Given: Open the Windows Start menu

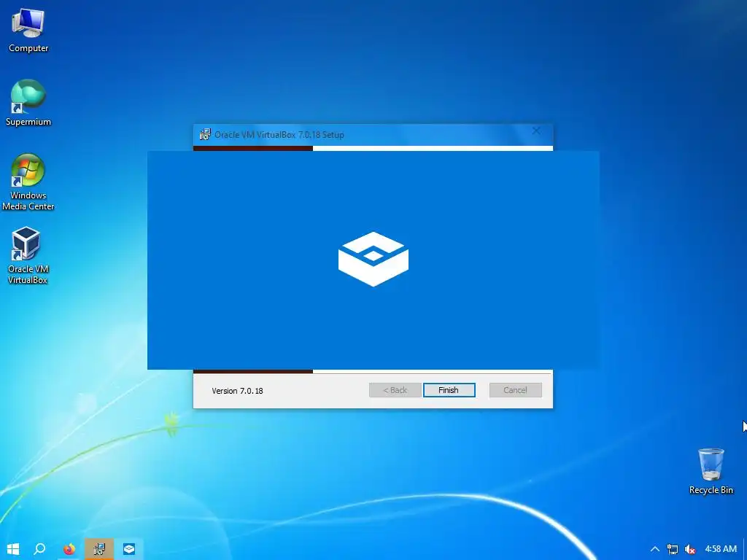Looking at the screenshot, I should [13, 549].
